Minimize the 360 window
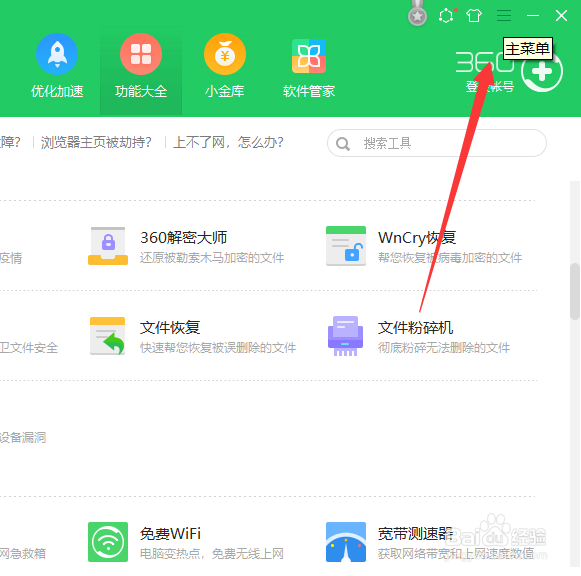581x576 pixels. tap(533, 16)
